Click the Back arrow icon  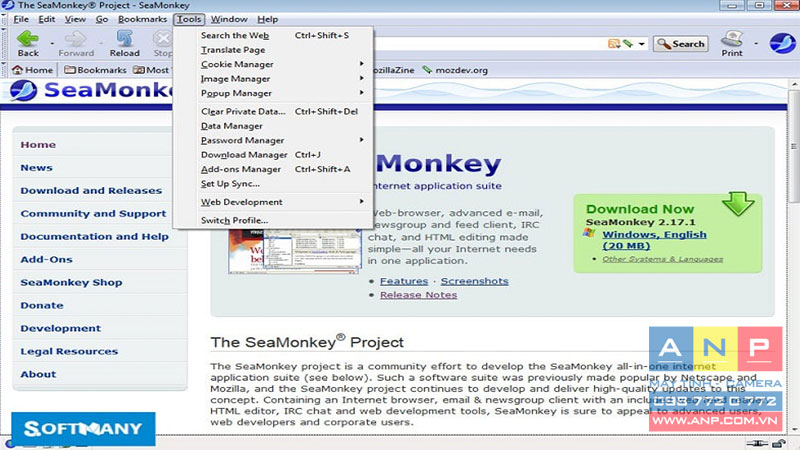(x=28, y=39)
